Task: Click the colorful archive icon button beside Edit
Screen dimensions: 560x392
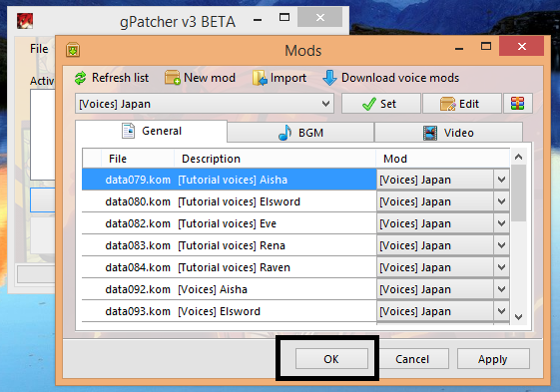Action: (517, 104)
